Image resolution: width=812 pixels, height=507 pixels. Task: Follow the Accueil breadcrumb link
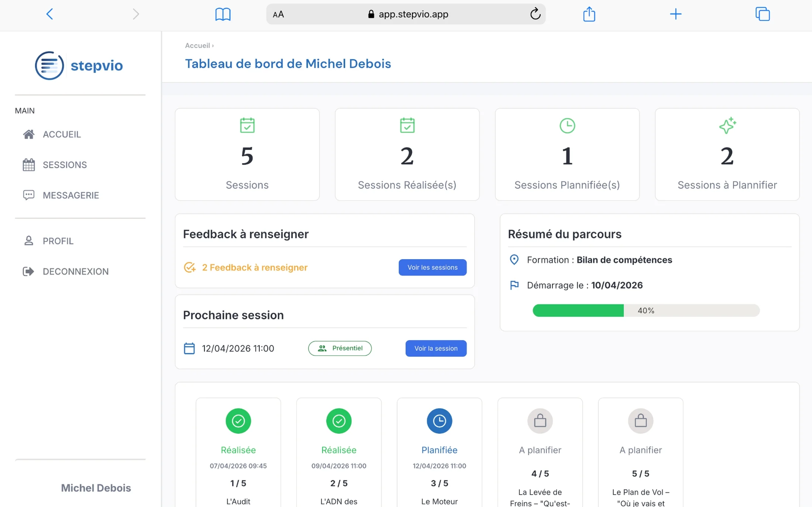click(x=197, y=45)
